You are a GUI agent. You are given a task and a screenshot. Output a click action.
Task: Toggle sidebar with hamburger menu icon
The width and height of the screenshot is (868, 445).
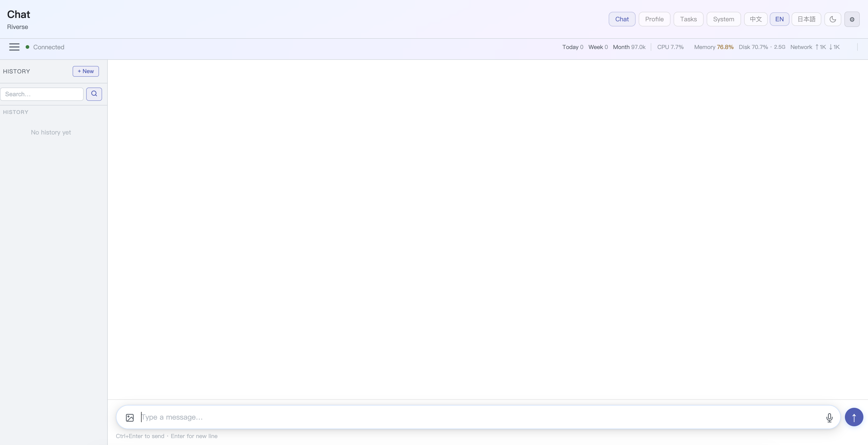[14, 47]
